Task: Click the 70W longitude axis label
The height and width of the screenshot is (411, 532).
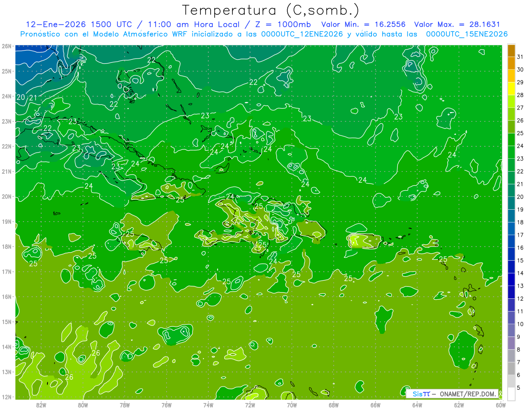Action: coord(292,405)
